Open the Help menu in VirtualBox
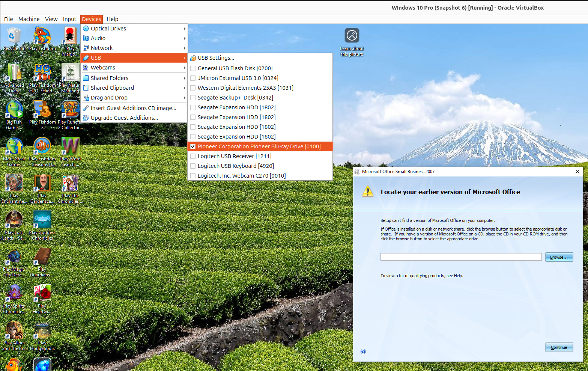The image size is (588, 371). click(x=112, y=19)
